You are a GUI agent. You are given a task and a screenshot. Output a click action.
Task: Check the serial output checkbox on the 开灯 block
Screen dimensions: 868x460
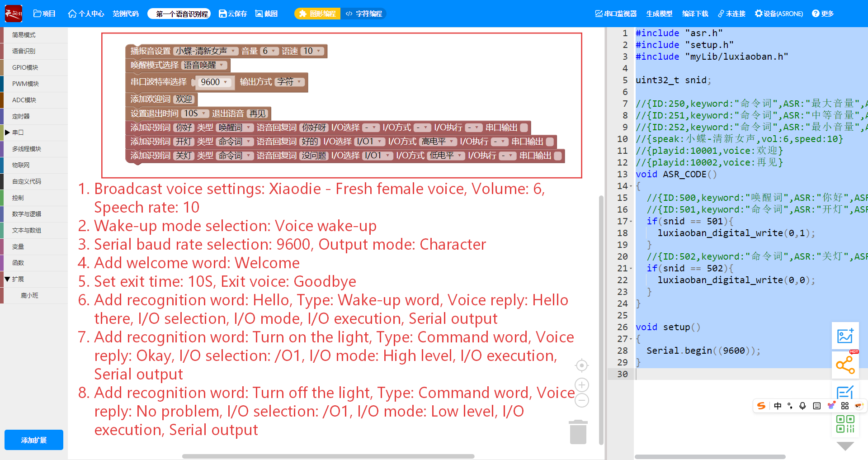pos(550,141)
